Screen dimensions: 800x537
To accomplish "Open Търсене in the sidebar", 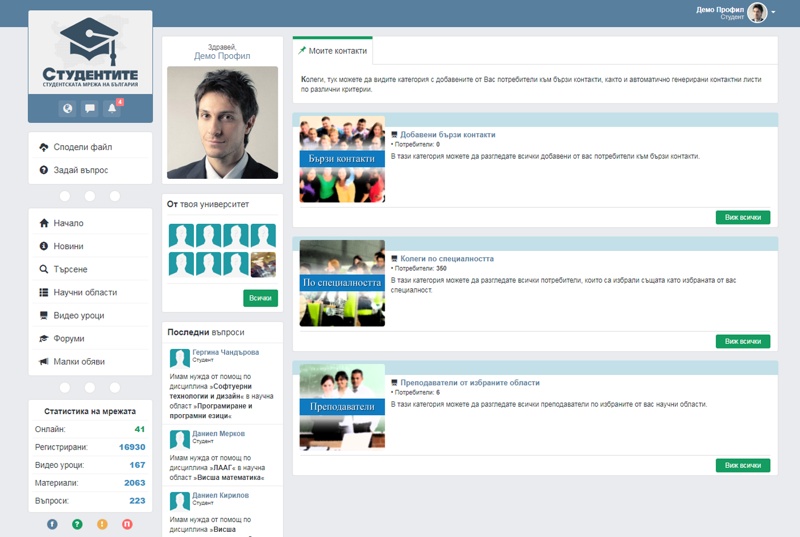I will click(90, 269).
